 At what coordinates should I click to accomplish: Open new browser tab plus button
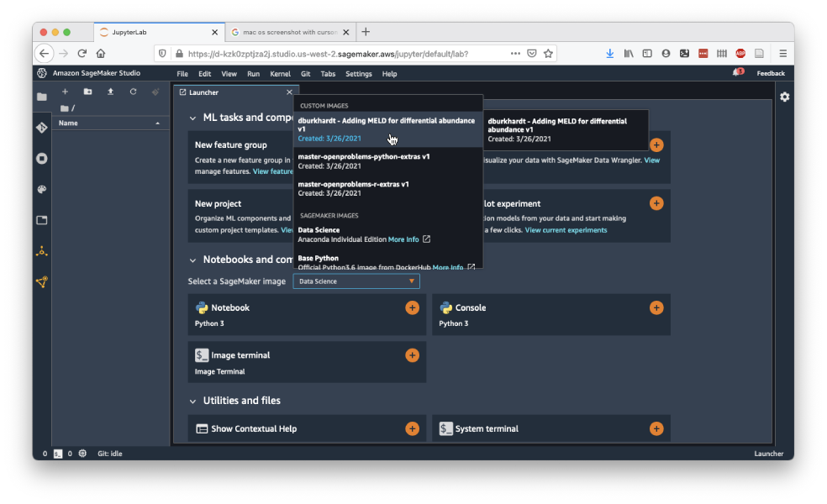[x=366, y=32]
